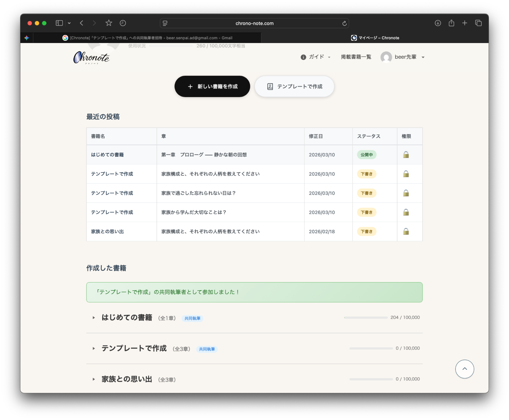
Task: Toggle the permission lock for はじめての書籍
Action: pyautogui.click(x=406, y=154)
